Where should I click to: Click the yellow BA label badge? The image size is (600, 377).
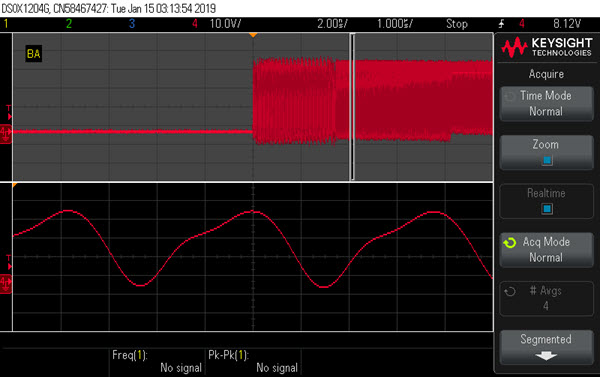click(x=34, y=54)
